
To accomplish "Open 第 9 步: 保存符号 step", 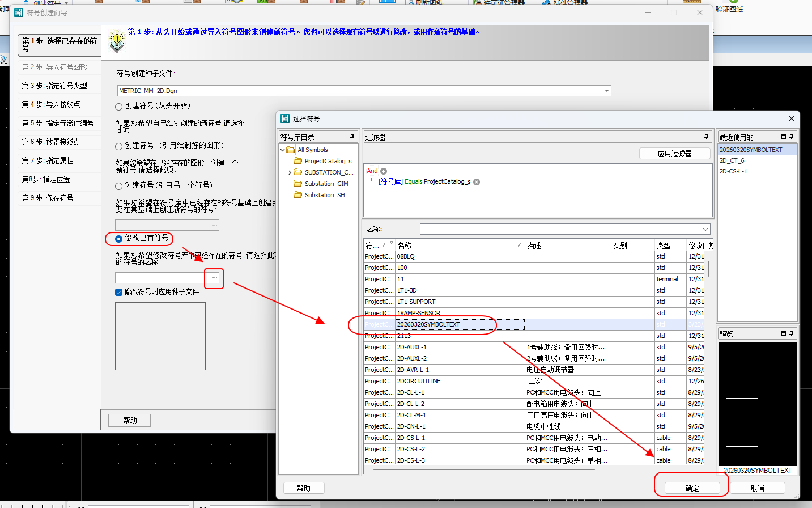I will (x=48, y=198).
